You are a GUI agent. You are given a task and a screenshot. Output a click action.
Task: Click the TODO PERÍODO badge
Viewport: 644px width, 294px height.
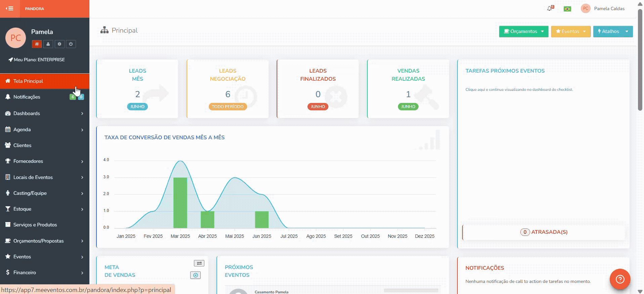click(228, 107)
